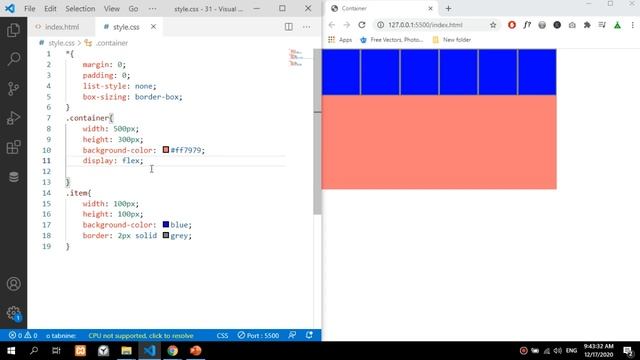
Task: Select the Container tab in Chrome
Action: [x=382, y=9]
